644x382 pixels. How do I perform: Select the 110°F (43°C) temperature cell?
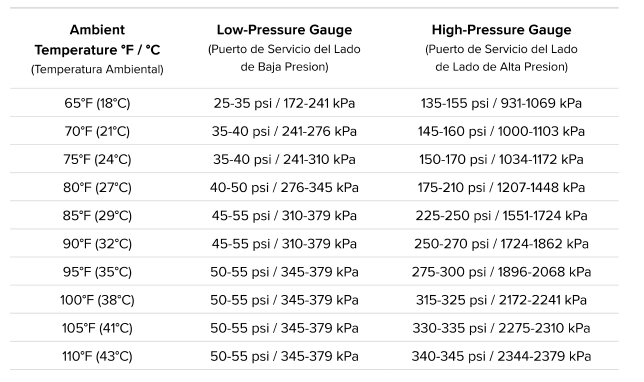pos(97,357)
